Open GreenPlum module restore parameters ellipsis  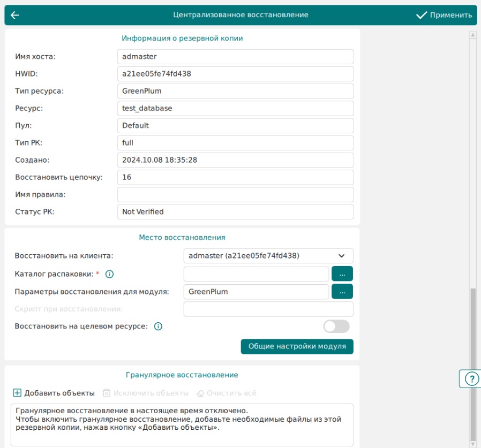pyautogui.click(x=342, y=292)
